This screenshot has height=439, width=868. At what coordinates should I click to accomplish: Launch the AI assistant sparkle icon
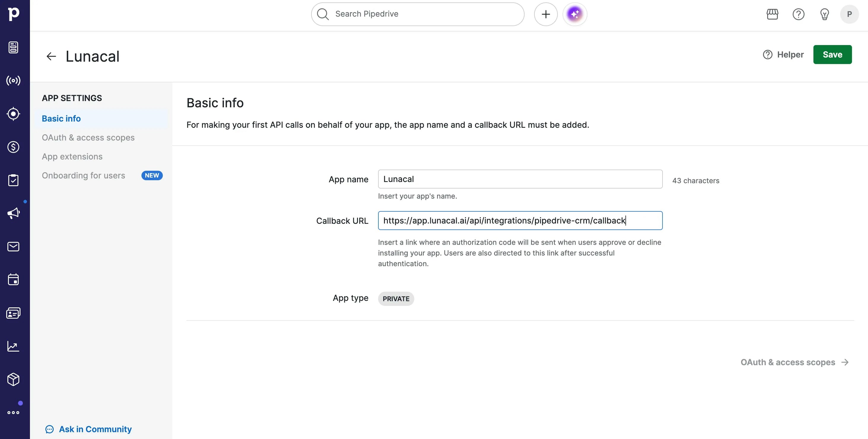574,14
